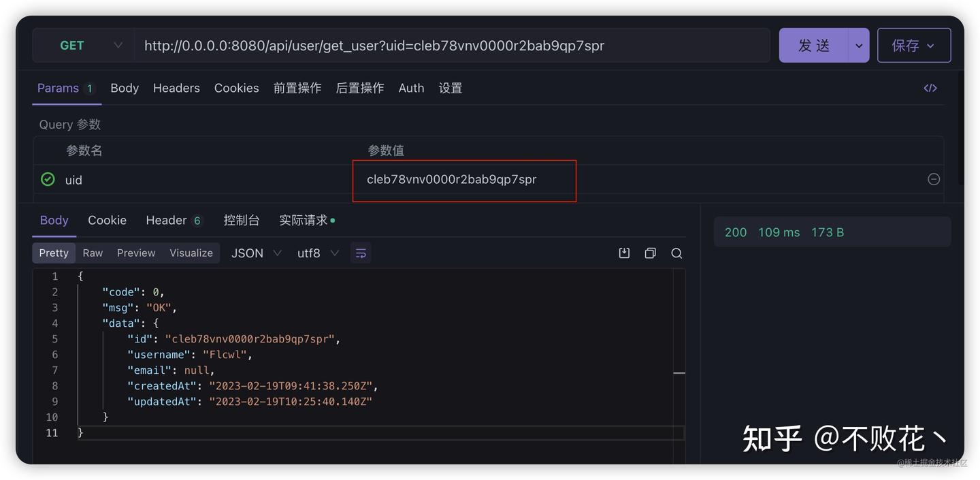Click the uid parameter name cell
The height and width of the screenshot is (480, 980).
point(73,180)
